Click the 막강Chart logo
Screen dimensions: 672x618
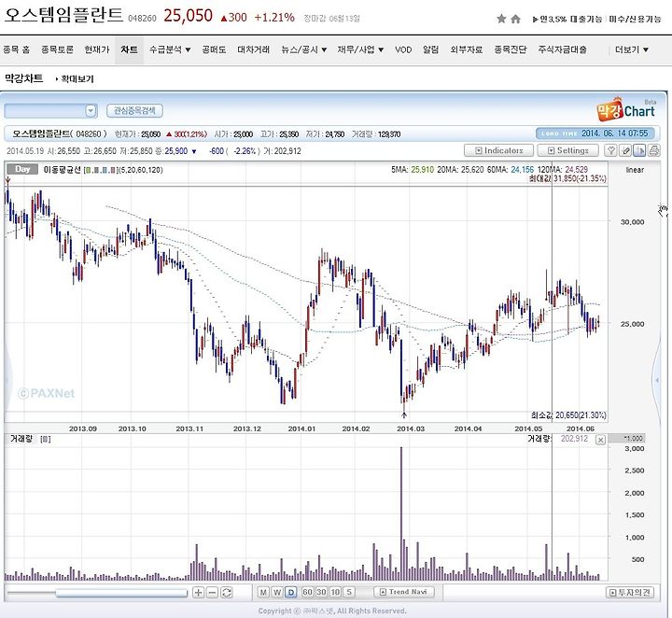pos(625,110)
